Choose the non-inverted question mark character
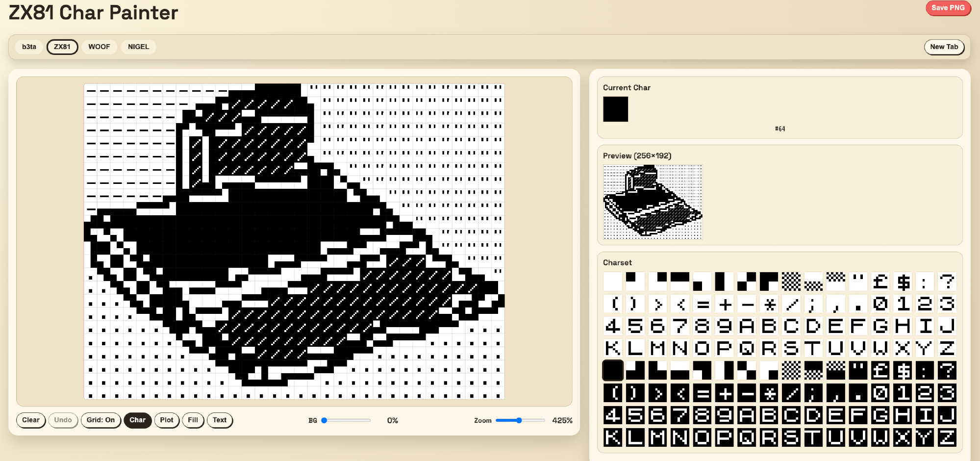 point(947,282)
